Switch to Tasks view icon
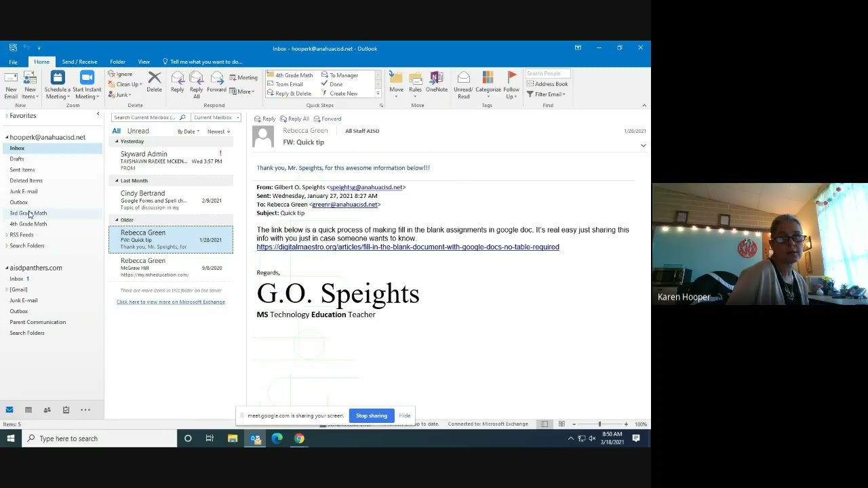 pos(66,409)
